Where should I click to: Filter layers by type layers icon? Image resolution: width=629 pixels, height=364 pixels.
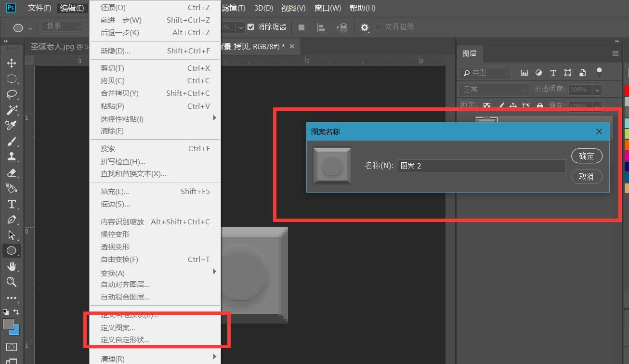(x=553, y=73)
